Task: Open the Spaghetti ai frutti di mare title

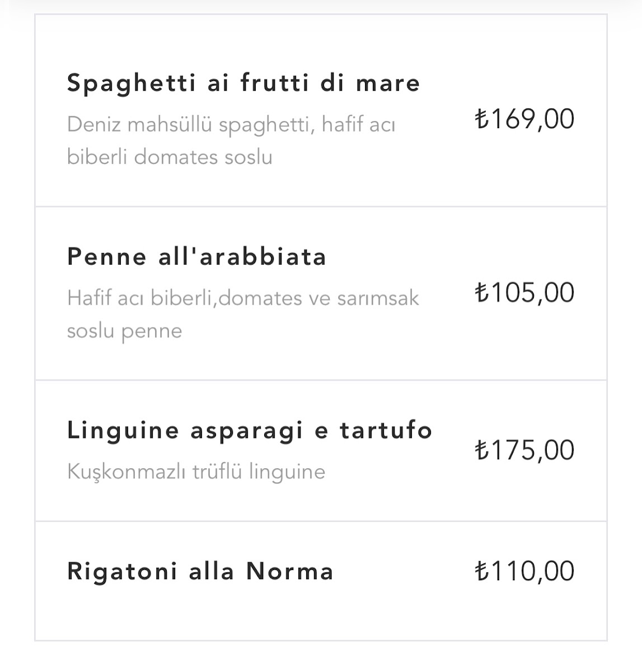Action: click(243, 83)
